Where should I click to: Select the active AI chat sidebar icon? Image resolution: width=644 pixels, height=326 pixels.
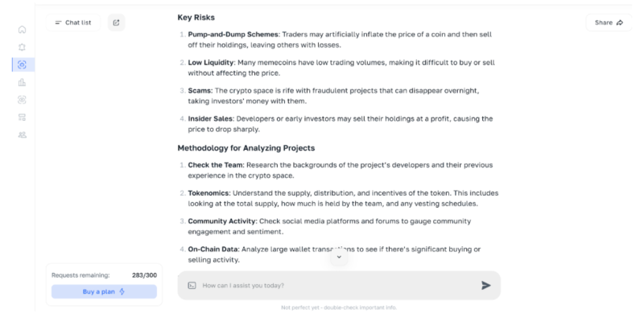pyautogui.click(x=22, y=65)
